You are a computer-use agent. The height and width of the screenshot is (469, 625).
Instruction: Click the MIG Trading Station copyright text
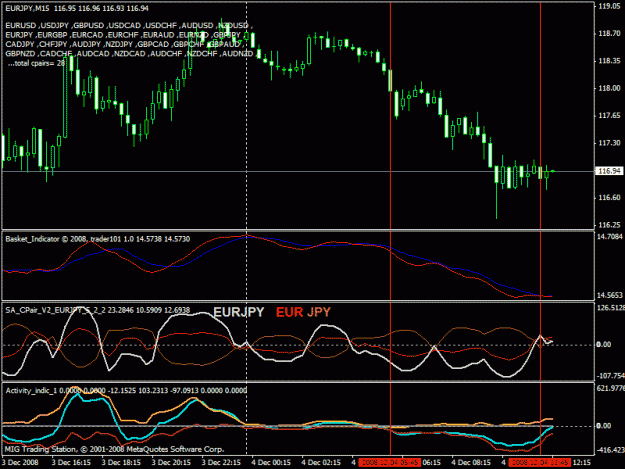click(x=114, y=449)
